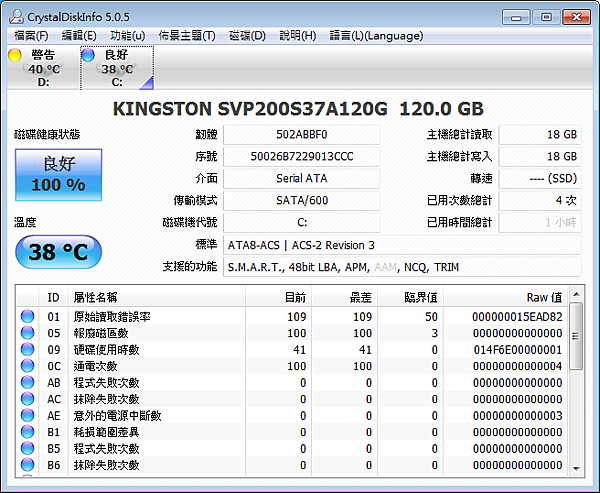The width and height of the screenshot is (600, 493).
Task: Select the 硬碟使用時數 attribute name
Action: coord(106,350)
